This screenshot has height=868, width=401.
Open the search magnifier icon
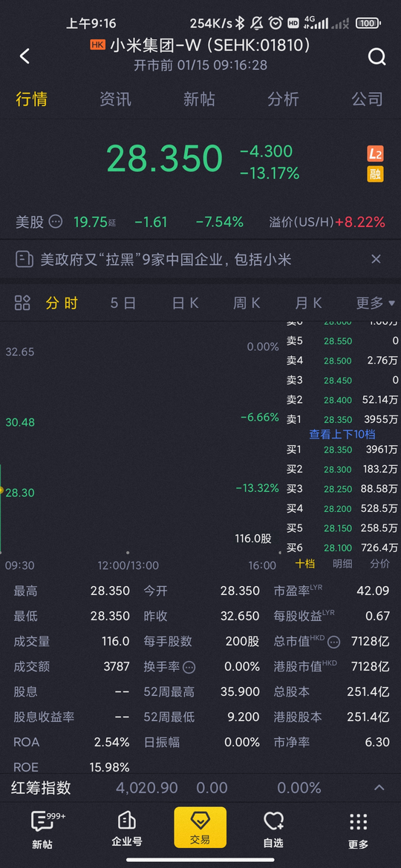click(x=376, y=56)
